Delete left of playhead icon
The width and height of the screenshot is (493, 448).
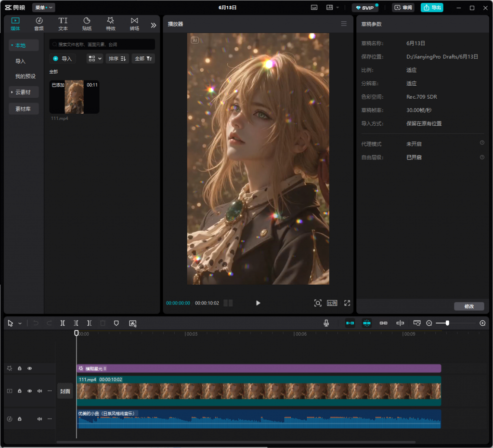(x=76, y=323)
